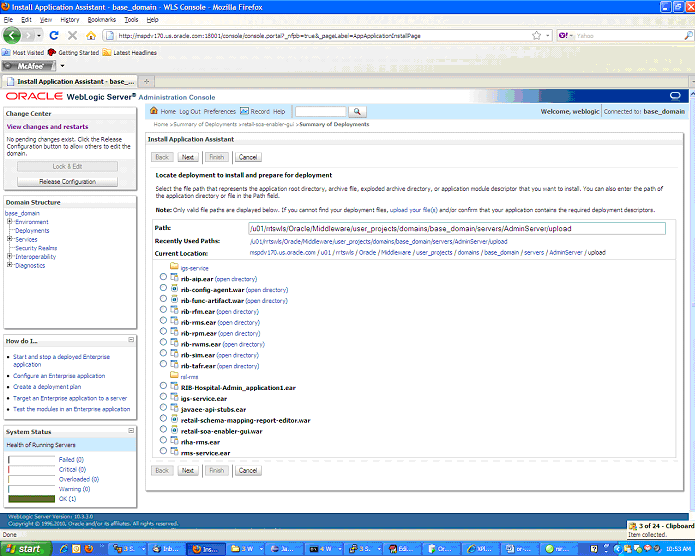This screenshot has height=556, width=695.
Task: Expand the Interoperability tree node
Action: pyautogui.click(x=9, y=256)
